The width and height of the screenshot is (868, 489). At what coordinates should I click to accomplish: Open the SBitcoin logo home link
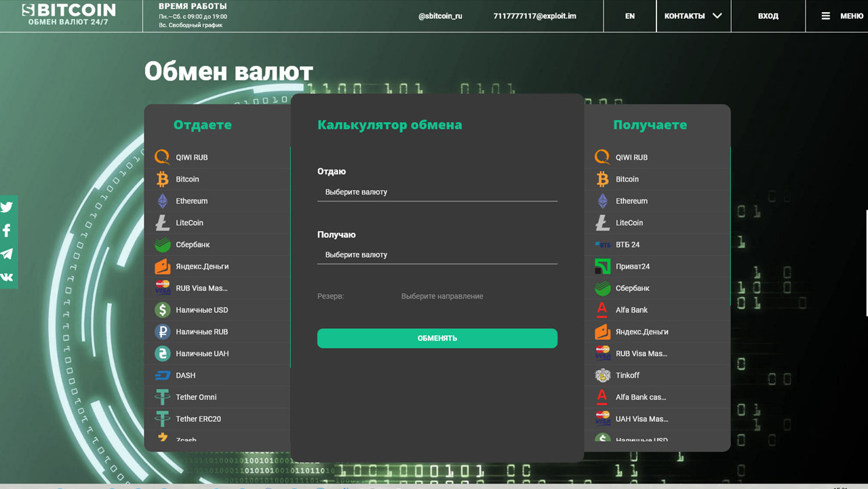pos(68,14)
